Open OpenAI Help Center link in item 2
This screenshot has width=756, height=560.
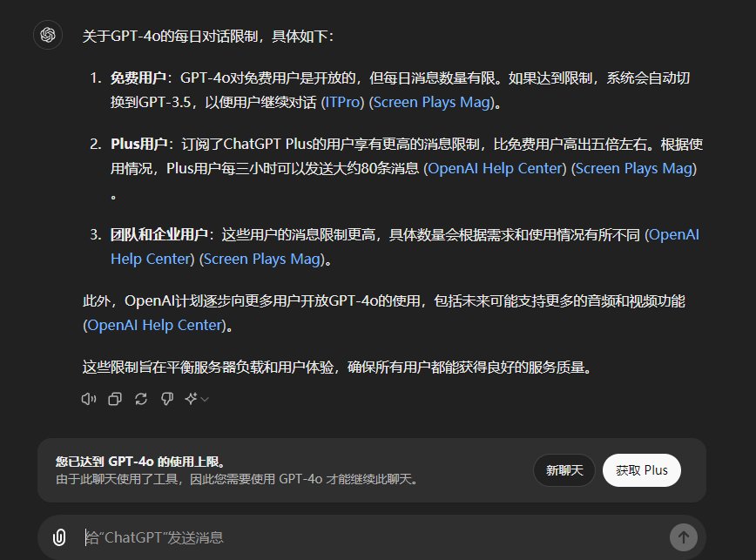[x=496, y=168]
